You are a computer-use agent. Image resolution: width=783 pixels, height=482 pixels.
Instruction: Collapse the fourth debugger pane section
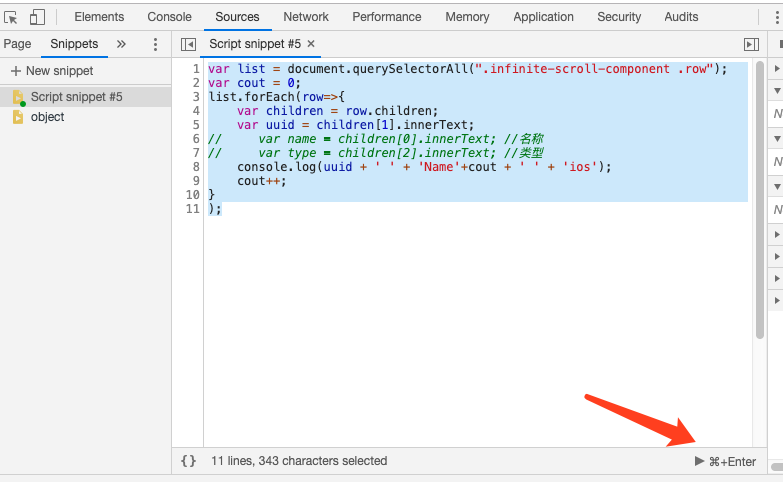click(777, 186)
